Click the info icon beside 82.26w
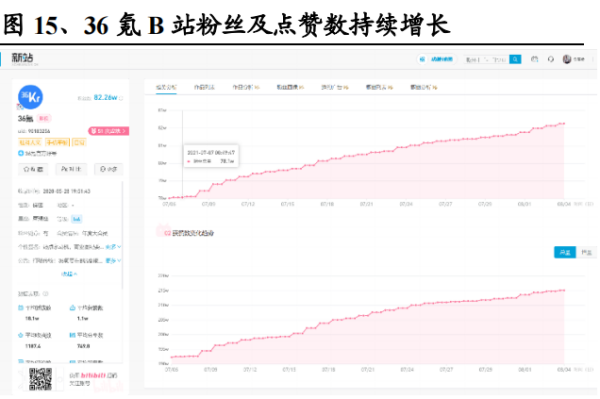The image size is (600, 399). click(121, 98)
